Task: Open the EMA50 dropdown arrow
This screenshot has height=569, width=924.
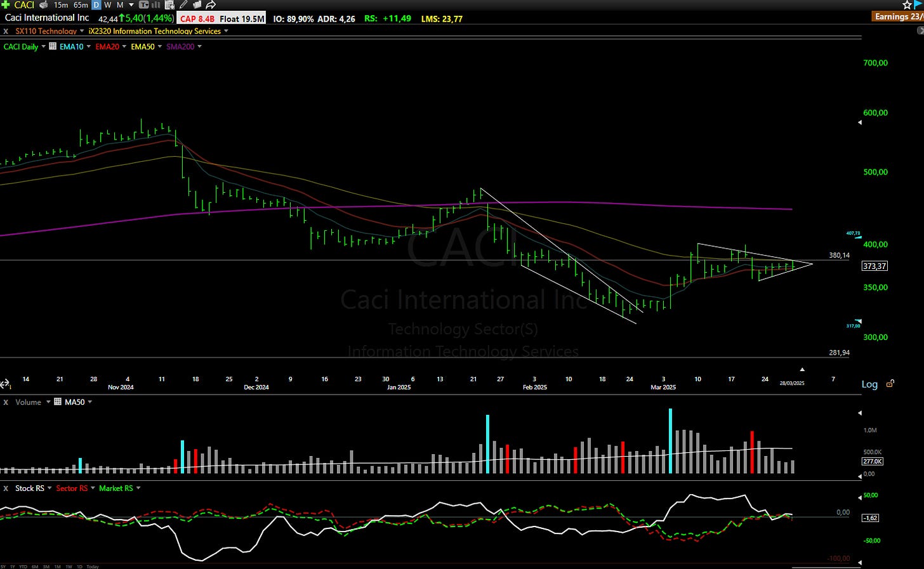Action: [159, 46]
